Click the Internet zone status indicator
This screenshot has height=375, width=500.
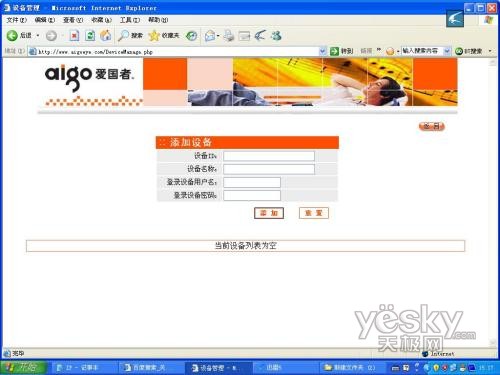click(438, 354)
